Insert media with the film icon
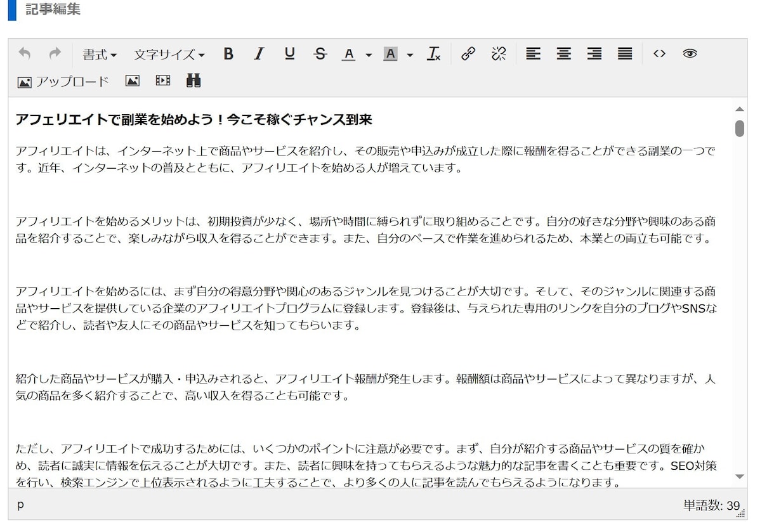 click(163, 81)
